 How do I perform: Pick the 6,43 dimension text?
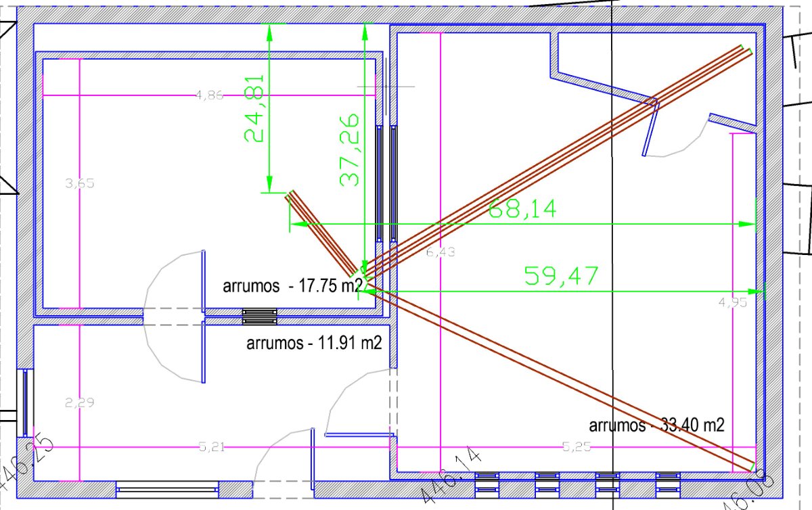click(x=441, y=252)
